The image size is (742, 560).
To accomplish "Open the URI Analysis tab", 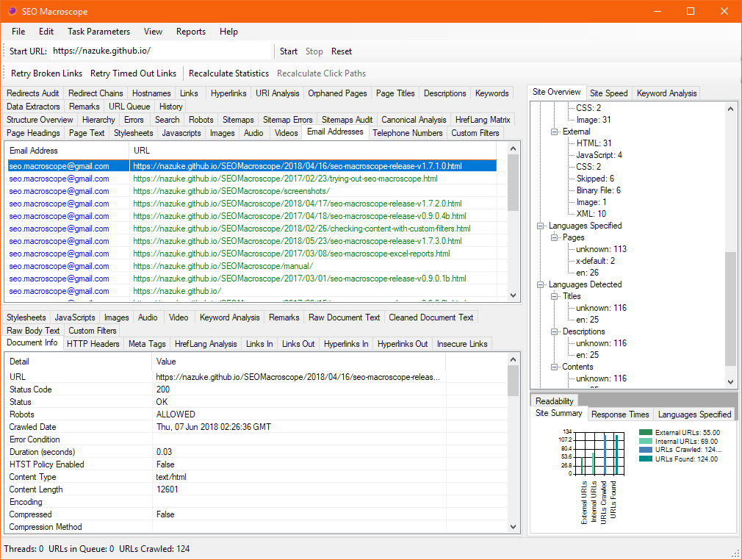I will [x=277, y=93].
